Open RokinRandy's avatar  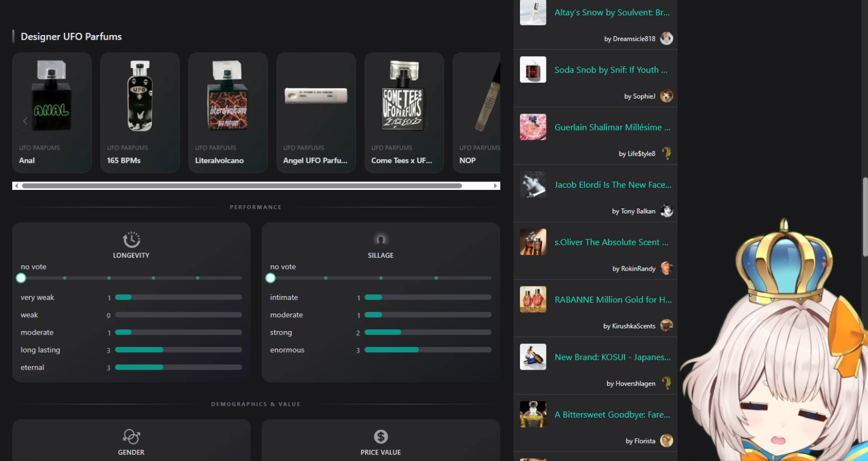pyautogui.click(x=666, y=268)
